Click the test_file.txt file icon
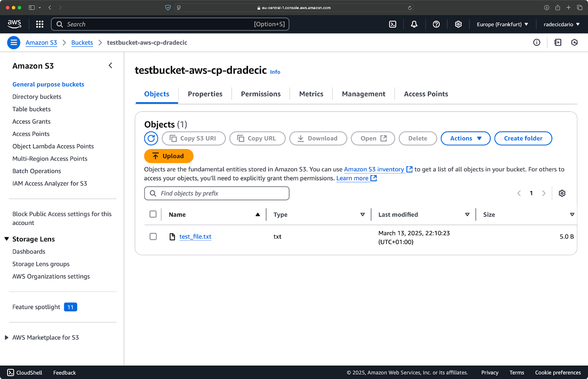The height and width of the screenshot is (379, 588). pos(172,237)
